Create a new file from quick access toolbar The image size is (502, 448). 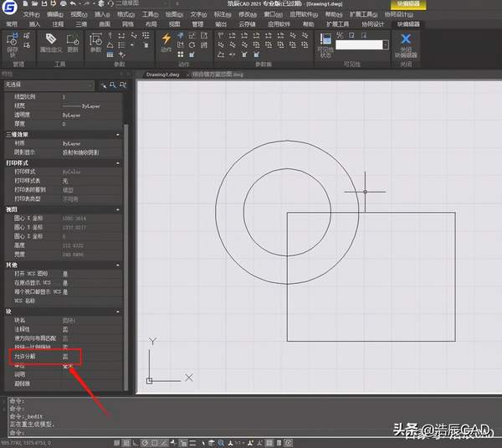[25, 4]
